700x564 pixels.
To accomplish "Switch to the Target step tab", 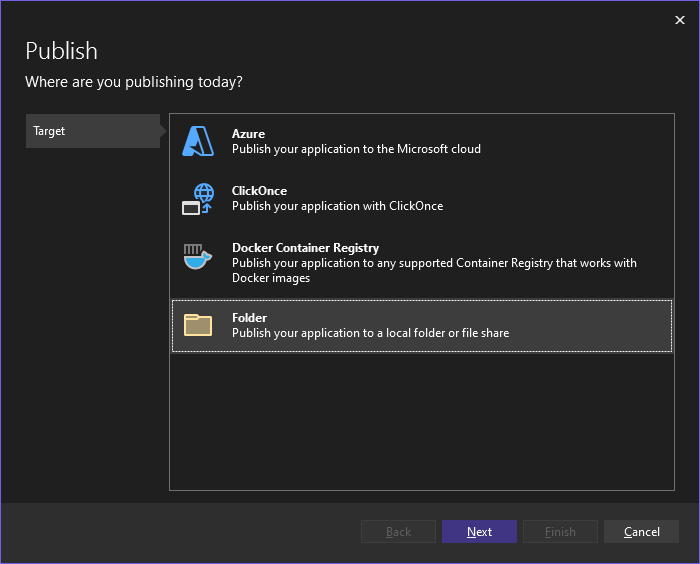I will [92, 131].
